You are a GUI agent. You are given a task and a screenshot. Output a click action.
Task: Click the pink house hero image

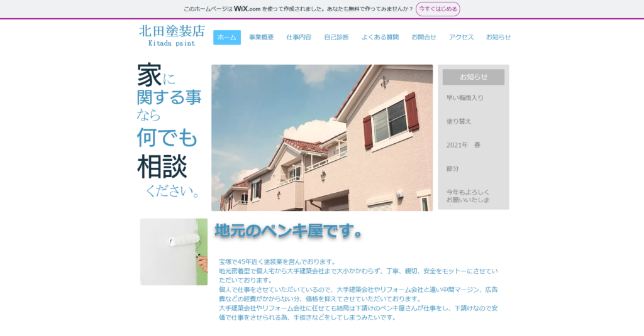click(x=321, y=138)
